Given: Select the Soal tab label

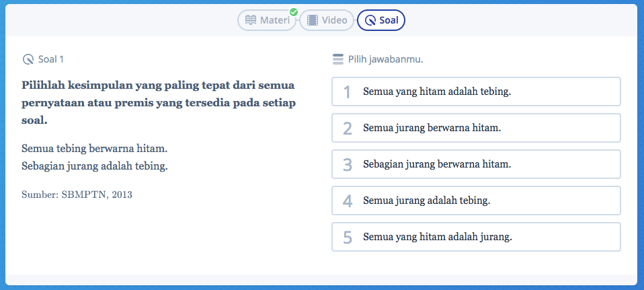Looking at the screenshot, I should click(x=389, y=20).
